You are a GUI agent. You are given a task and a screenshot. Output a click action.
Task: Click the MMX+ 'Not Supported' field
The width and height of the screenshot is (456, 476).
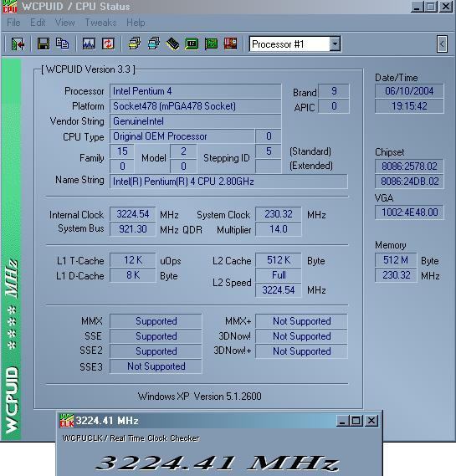coord(301,321)
